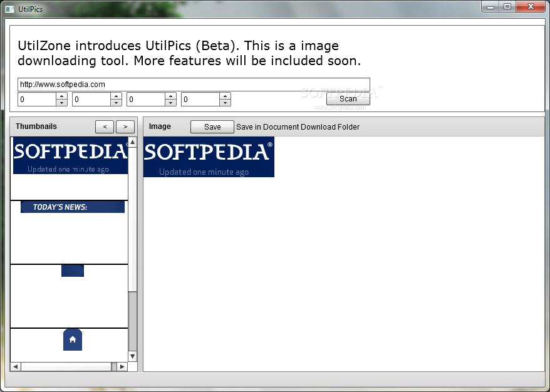Close the UtilPics window
Viewport: 550px width, 392px height.
coord(531,7)
